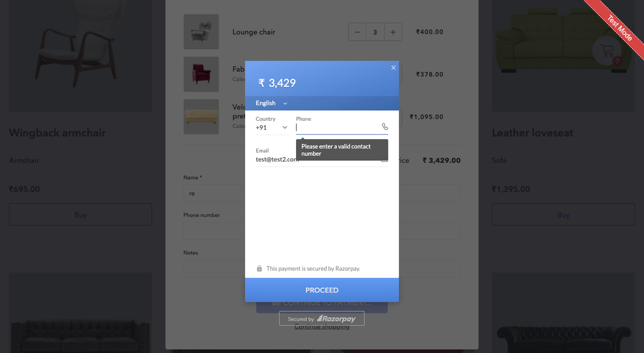Decrease Lounge chair quantity with minus

point(357,32)
